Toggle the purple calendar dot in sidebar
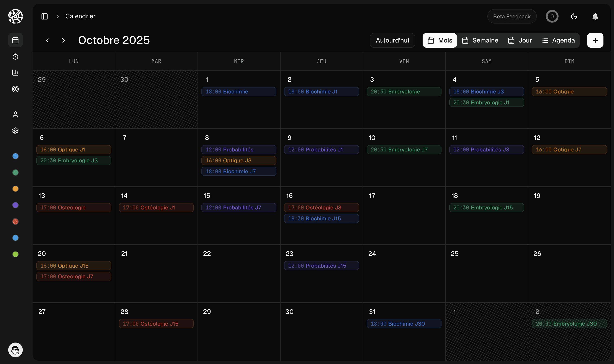Viewport: 614px width, 364px height. (15, 205)
